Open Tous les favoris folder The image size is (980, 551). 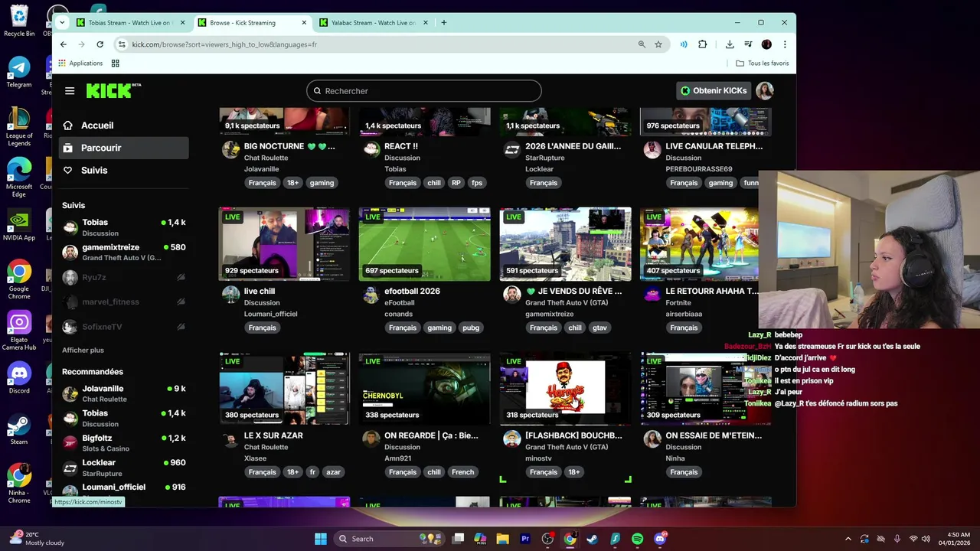(x=763, y=64)
